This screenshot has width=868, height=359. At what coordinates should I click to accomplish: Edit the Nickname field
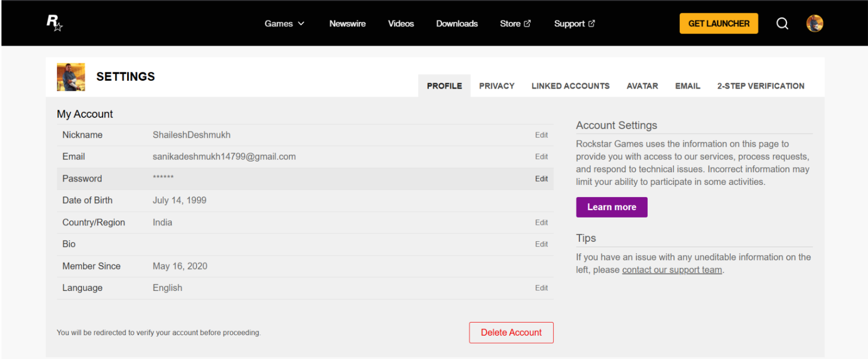tap(541, 135)
